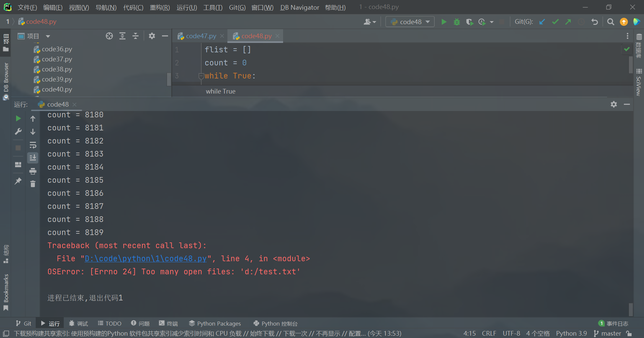This screenshot has height=338, width=644.
Task: Click the while True breadcrumb
Action: tap(221, 91)
